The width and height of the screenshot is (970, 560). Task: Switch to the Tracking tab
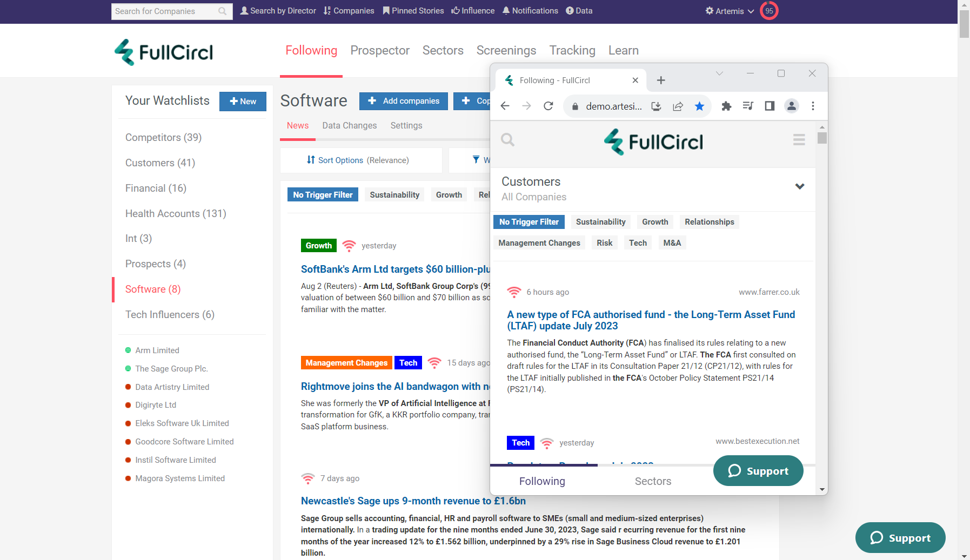572,50
